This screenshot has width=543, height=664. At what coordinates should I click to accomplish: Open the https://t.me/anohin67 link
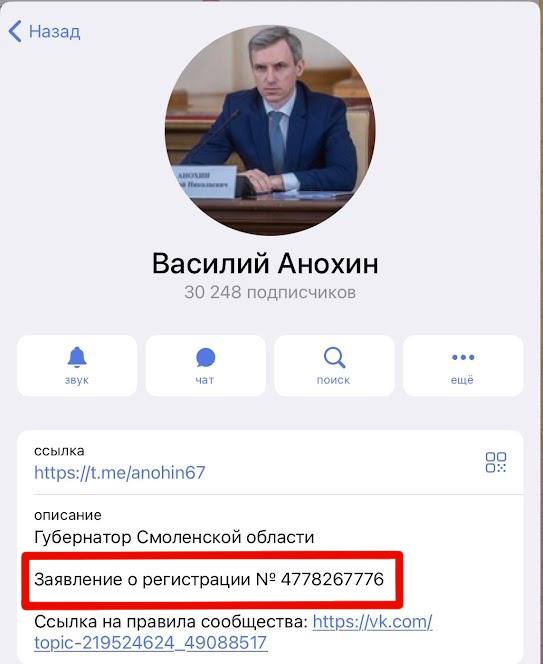click(x=120, y=472)
